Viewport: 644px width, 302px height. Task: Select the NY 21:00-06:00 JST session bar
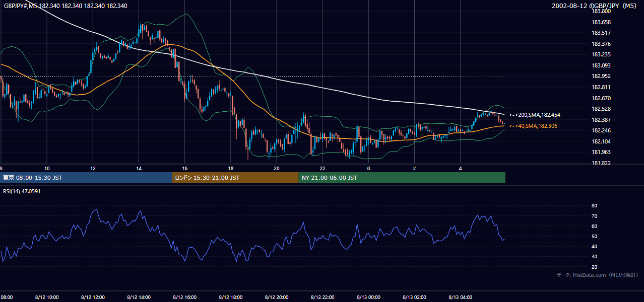point(402,178)
